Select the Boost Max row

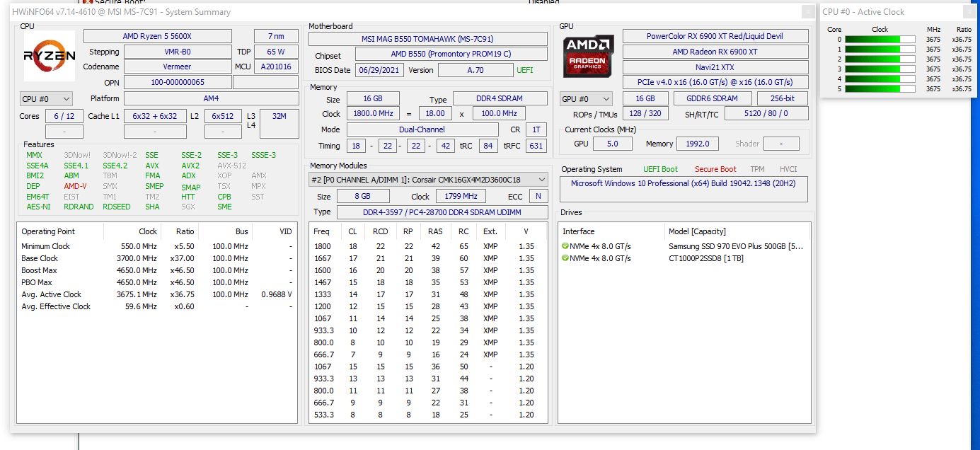tap(156, 270)
